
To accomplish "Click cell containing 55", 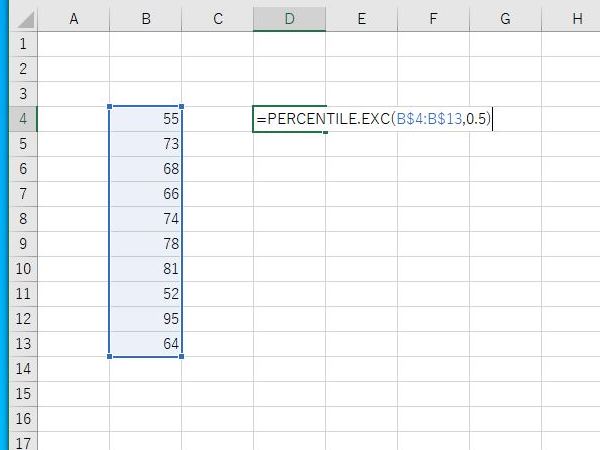I will pyautogui.click(x=145, y=119).
